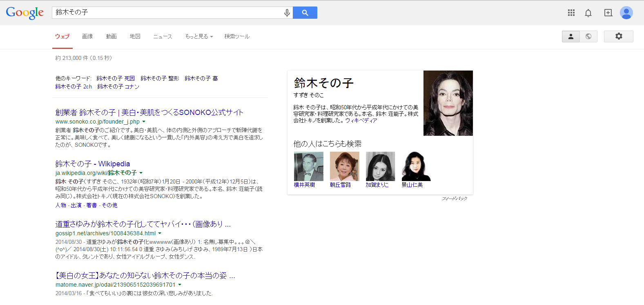Click inside the search input field
The width and height of the screenshot is (644, 305).
point(167,13)
